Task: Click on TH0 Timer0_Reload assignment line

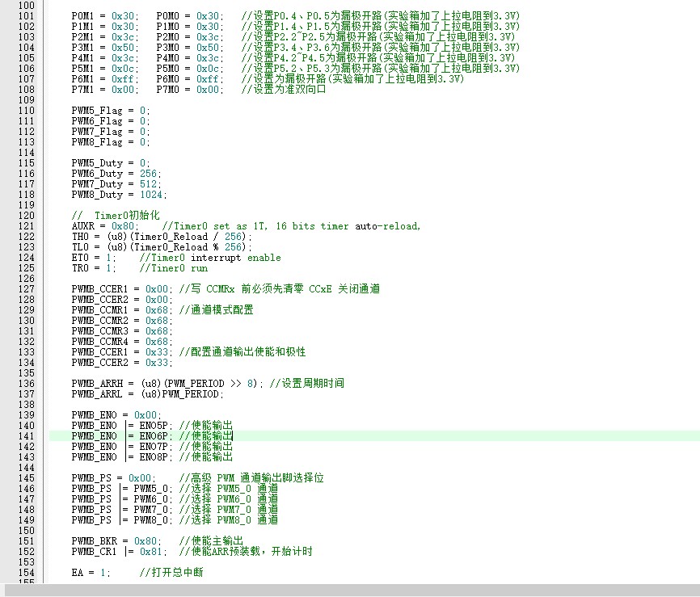Action: click(x=162, y=237)
